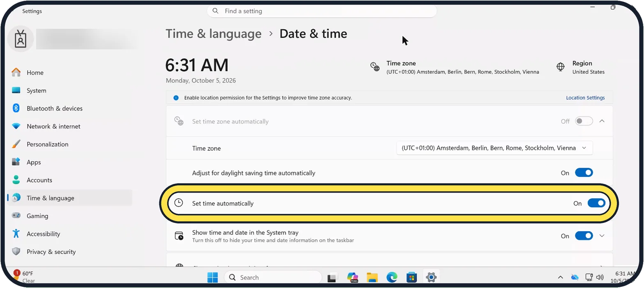Click the System monitor icon
Screen dimensions: 644x288
pos(16,91)
